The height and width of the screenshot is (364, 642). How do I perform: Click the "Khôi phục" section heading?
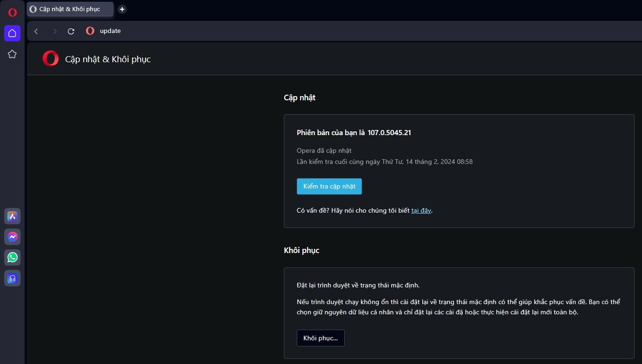301,250
